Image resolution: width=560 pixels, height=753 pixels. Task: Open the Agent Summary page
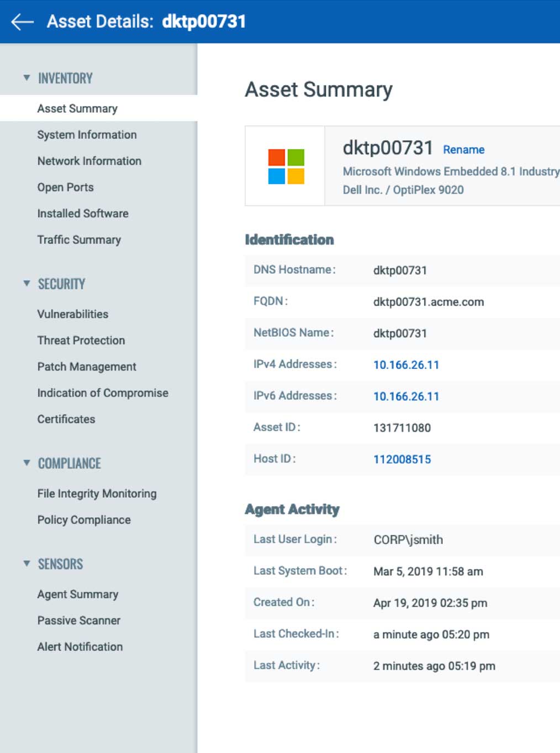(x=77, y=594)
